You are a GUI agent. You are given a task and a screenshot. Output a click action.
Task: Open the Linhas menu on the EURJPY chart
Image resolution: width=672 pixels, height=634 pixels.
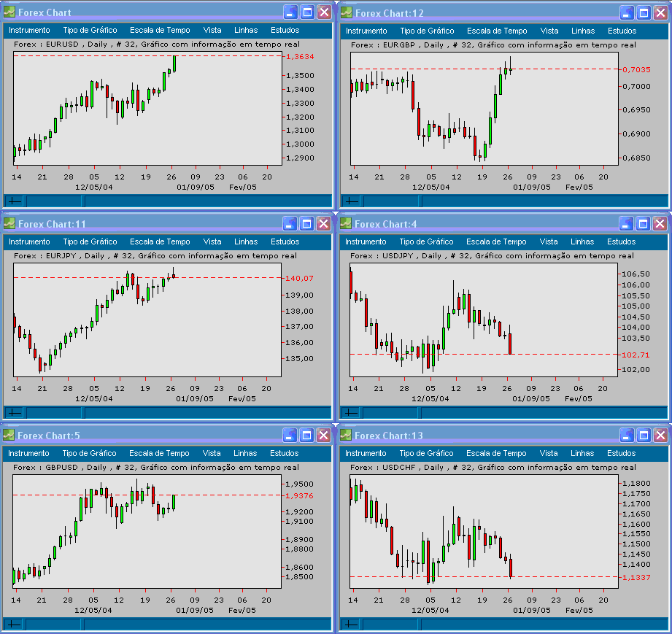coord(245,241)
